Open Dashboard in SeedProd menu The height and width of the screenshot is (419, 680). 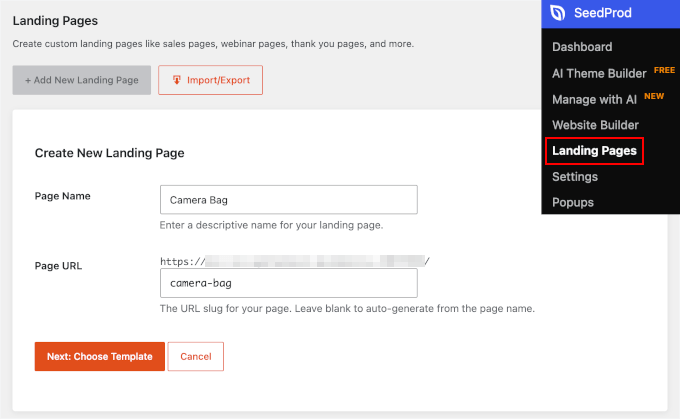[x=582, y=47]
